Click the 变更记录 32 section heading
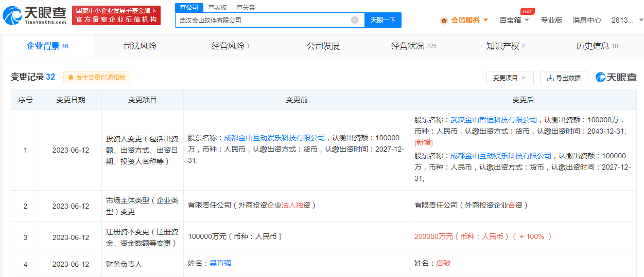 coord(33,77)
